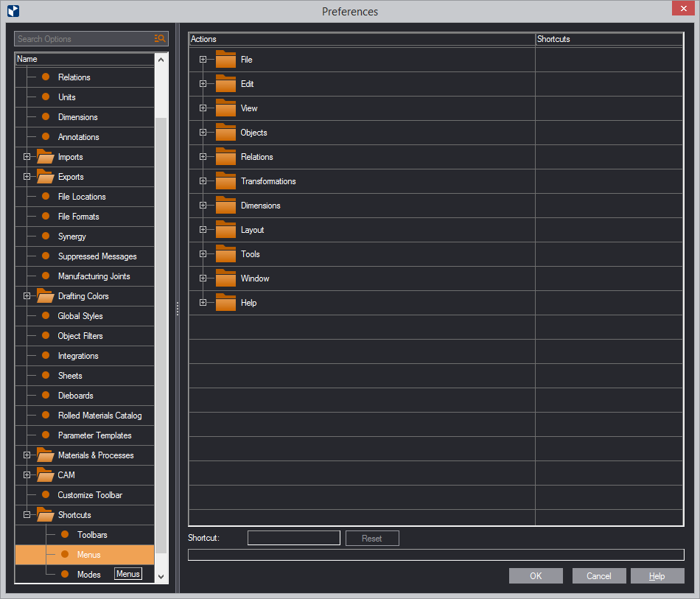
Task: Click the orange bullet beside Units
Action: pos(46,97)
